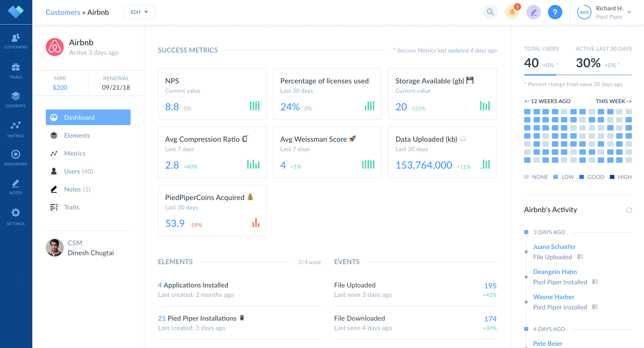Click the 4 Applications Installed count
This screenshot has width=644, height=348.
(160, 285)
